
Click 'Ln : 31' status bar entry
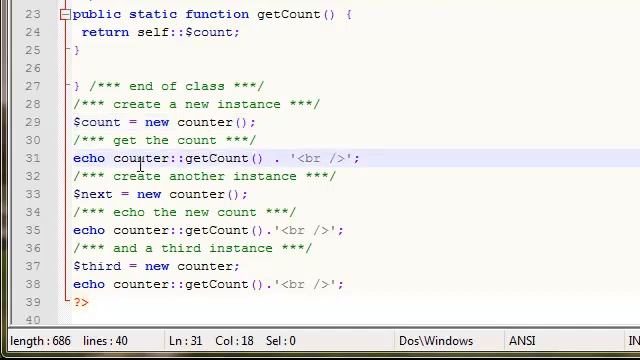[x=186, y=341]
